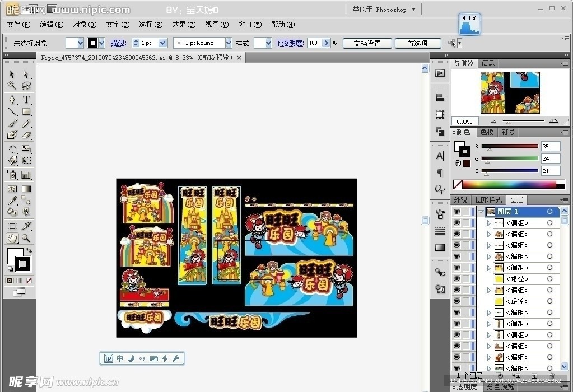Set toolbox paint mode to Color
This screenshot has width=573, height=392.
tap(10, 281)
